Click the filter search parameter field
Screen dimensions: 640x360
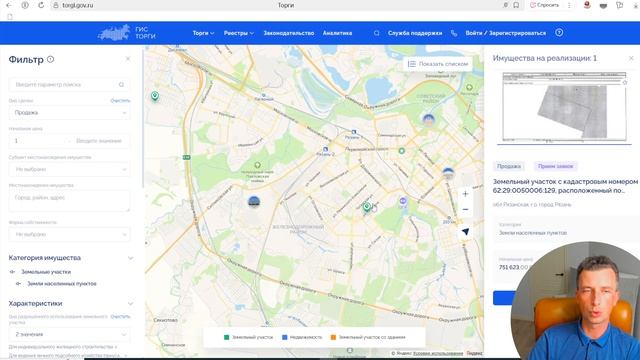[x=69, y=84]
